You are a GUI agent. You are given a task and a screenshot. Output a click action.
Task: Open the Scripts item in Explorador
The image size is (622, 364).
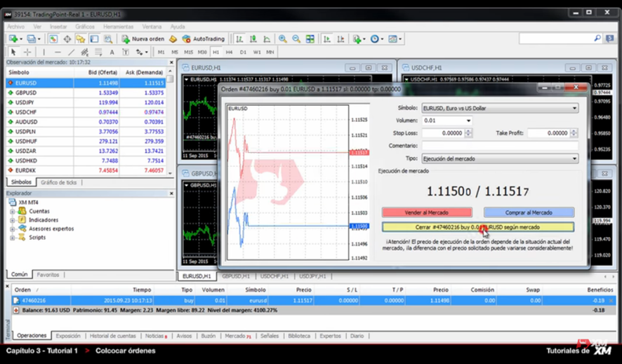[x=37, y=237]
